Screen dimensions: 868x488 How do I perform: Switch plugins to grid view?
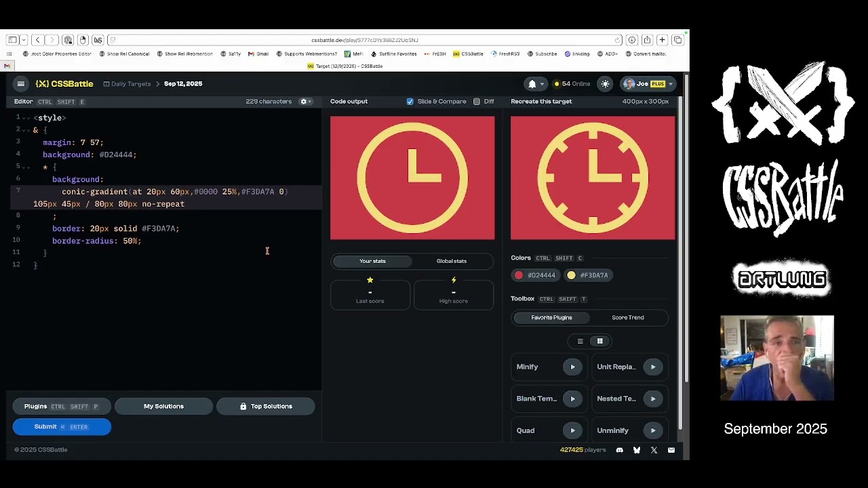[599, 341]
